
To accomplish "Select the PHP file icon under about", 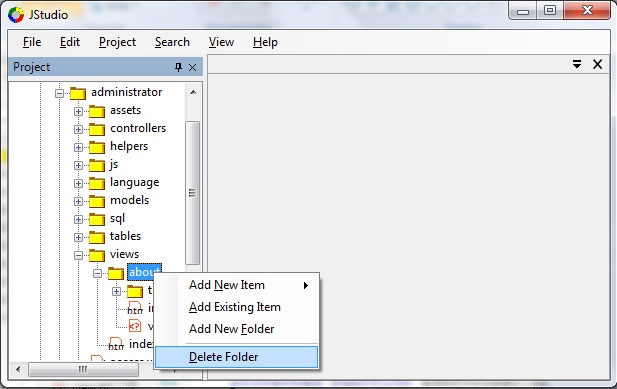I will tap(135, 326).
